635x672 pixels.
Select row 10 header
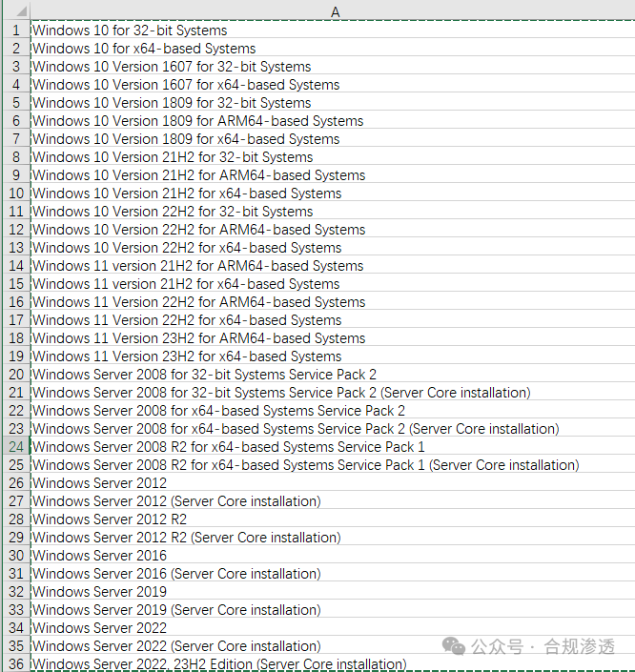click(16, 193)
